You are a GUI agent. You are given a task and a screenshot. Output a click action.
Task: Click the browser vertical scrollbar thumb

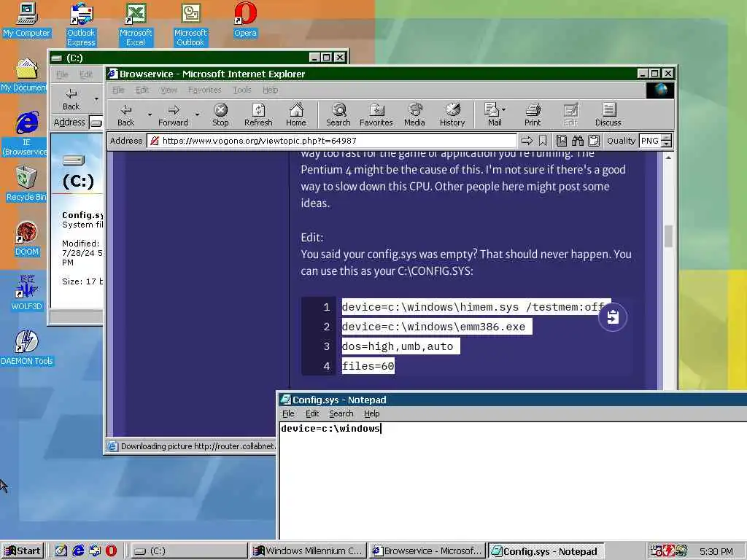668,236
